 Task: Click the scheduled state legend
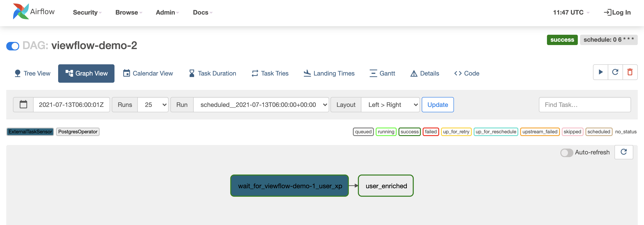(x=599, y=132)
